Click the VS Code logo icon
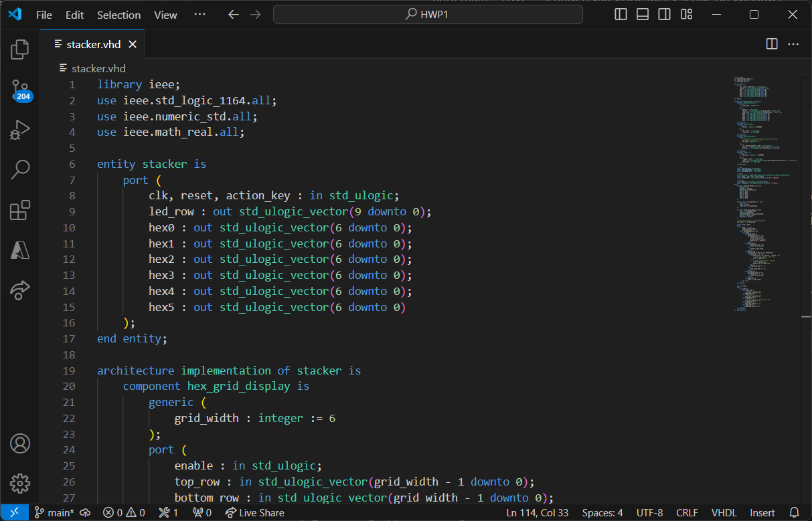This screenshot has height=521, width=812. coord(15,14)
